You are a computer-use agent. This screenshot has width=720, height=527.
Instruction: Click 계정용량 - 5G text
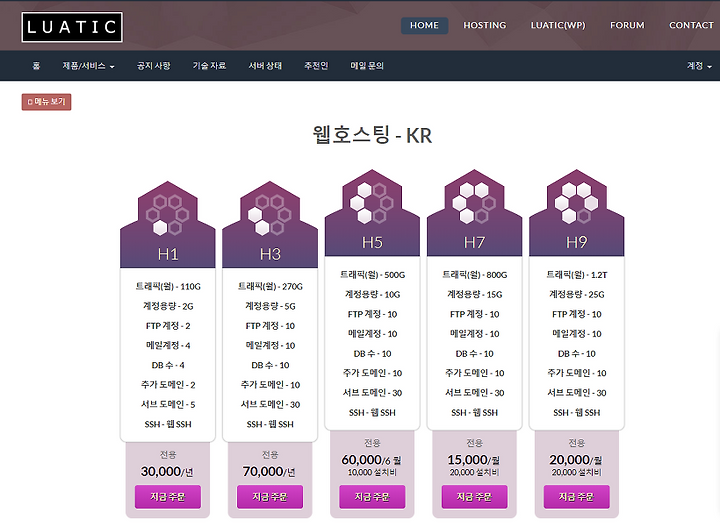pyautogui.click(x=270, y=306)
